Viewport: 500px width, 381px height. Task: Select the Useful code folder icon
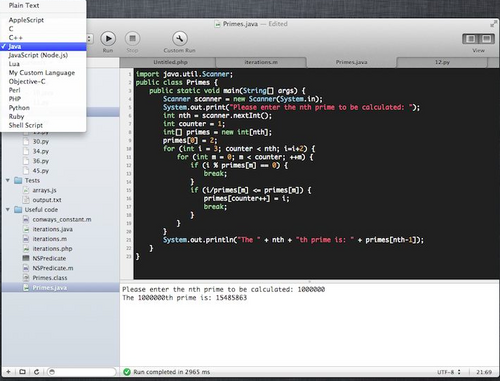[x=18, y=210]
